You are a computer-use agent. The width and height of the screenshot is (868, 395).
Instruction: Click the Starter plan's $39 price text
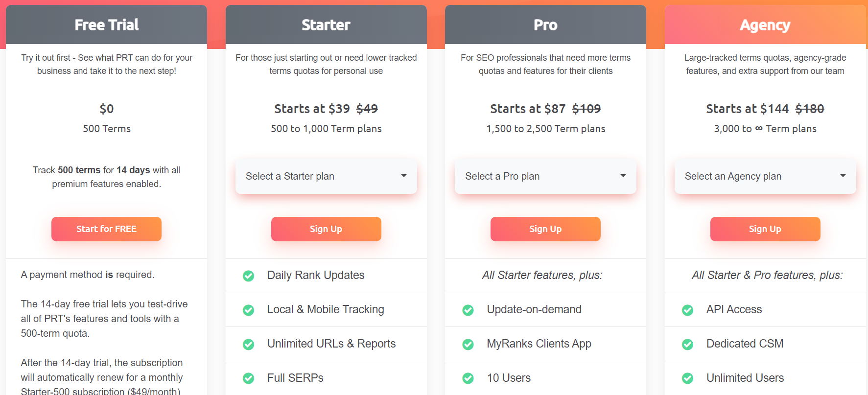click(x=339, y=109)
